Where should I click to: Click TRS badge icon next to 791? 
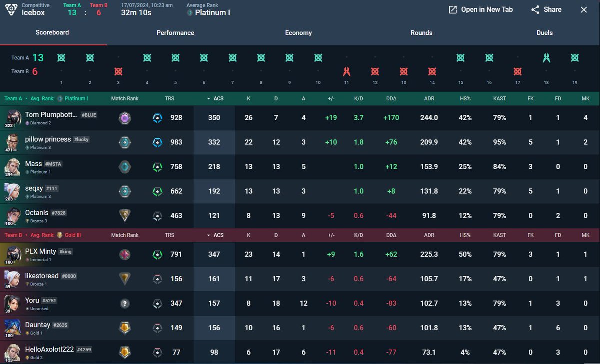click(158, 255)
